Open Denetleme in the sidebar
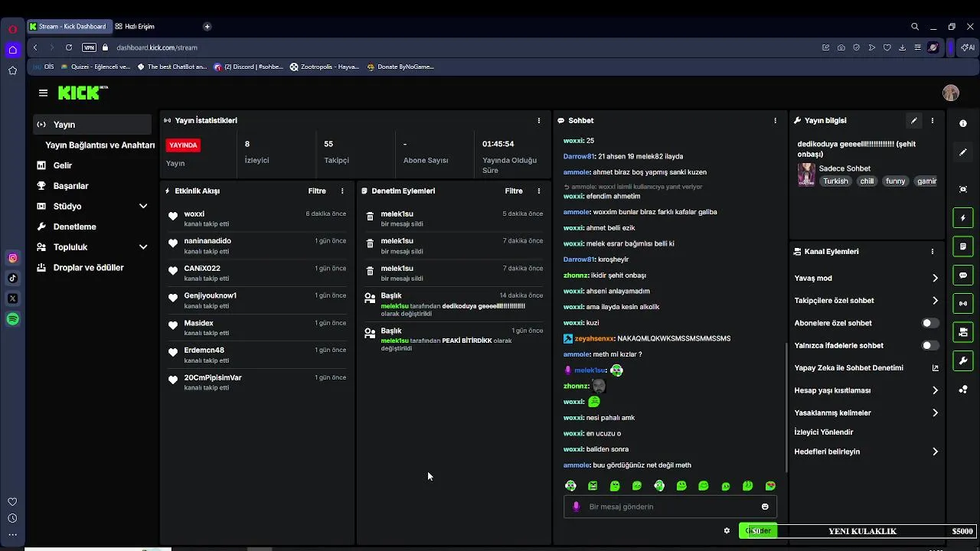This screenshot has width=980, height=551. [x=93, y=227]
